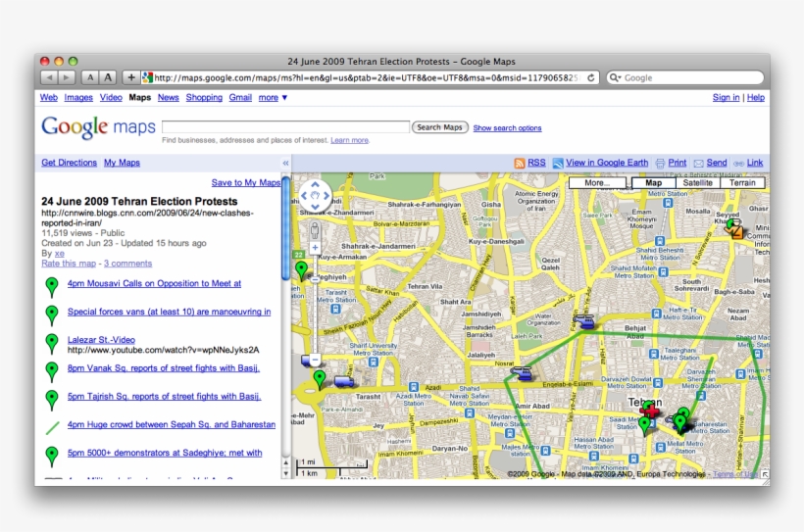Click the green line icon for Sepah Sq. entry
Viewport: 804px width, 532px height.
coord(52,427)
